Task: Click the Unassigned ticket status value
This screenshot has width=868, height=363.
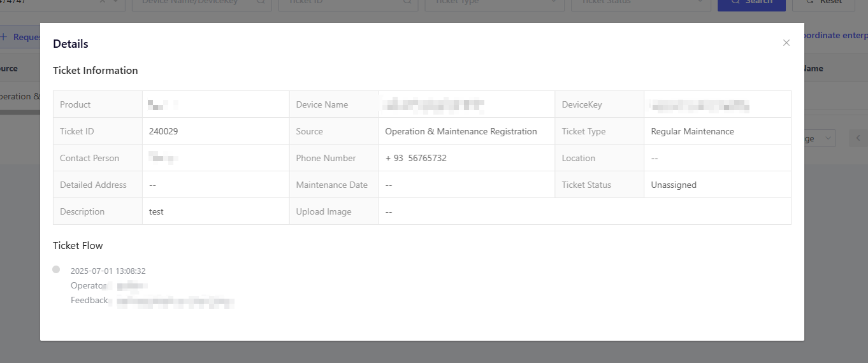Action: [x=674, y=185]
